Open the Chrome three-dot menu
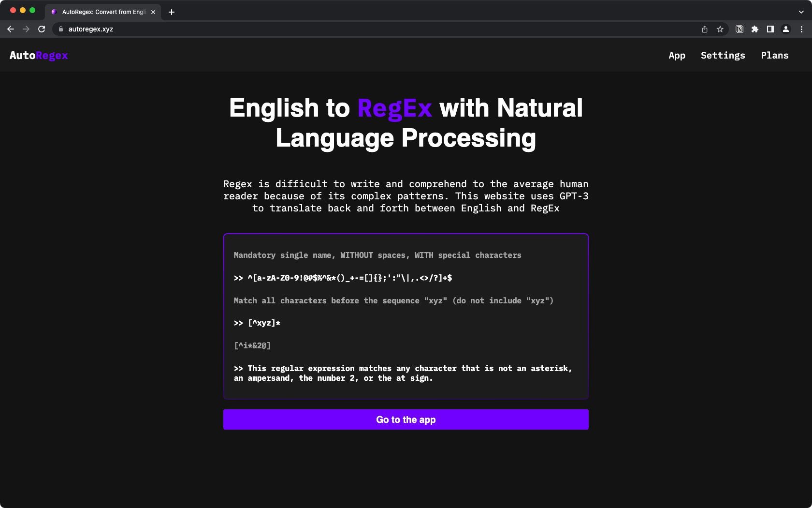 coord(801,29)
